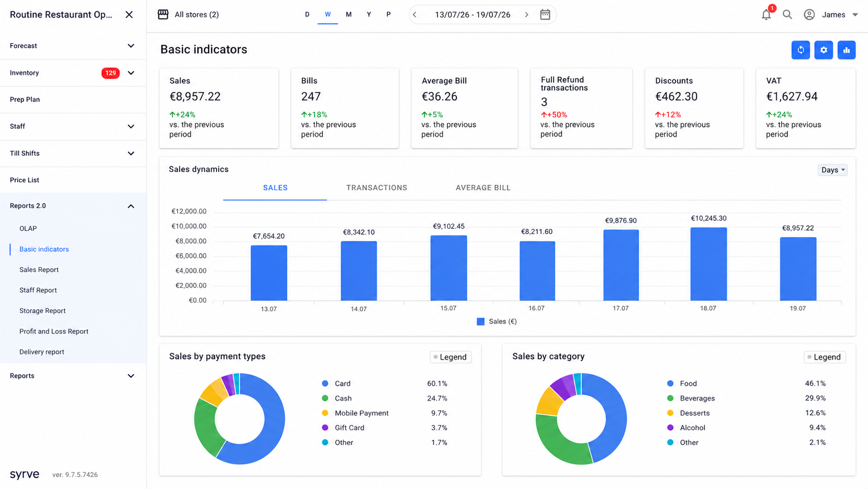868x489 pixels.
Task: Toggle Legend for payment types chart
Action: (451, 357)
